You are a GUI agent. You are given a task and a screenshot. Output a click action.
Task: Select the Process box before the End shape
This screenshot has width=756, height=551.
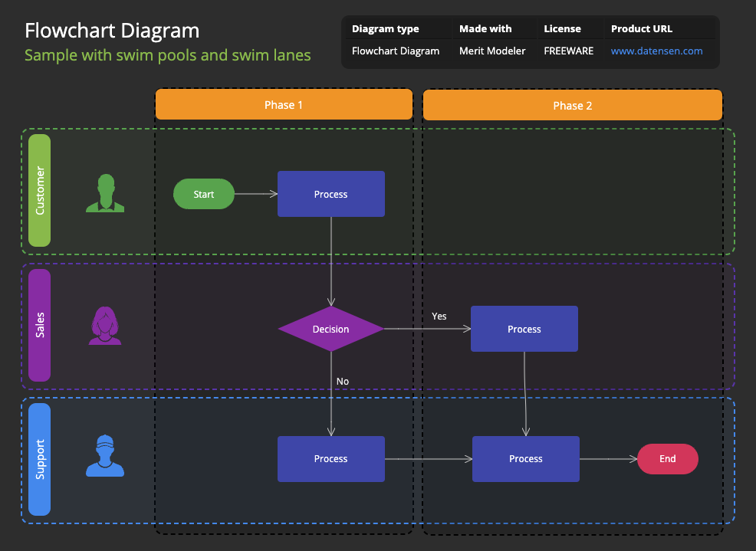click(526, 459)
